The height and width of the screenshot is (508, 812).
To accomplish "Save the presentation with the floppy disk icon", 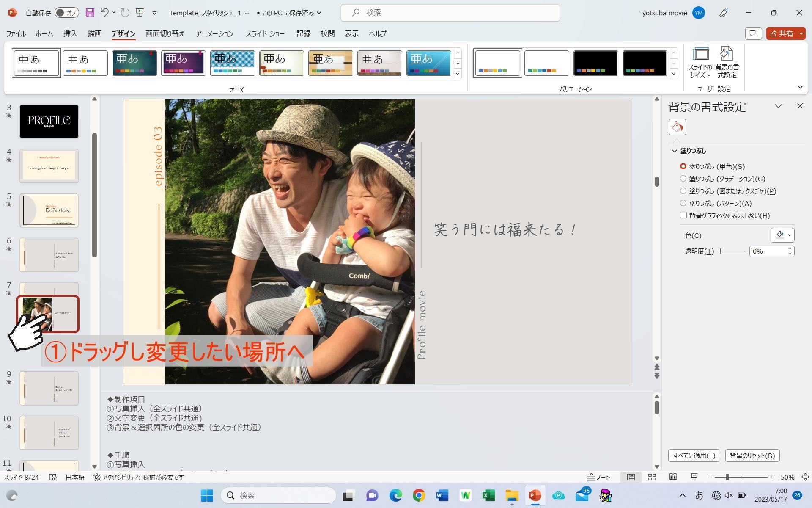I will tap(90, 13).
